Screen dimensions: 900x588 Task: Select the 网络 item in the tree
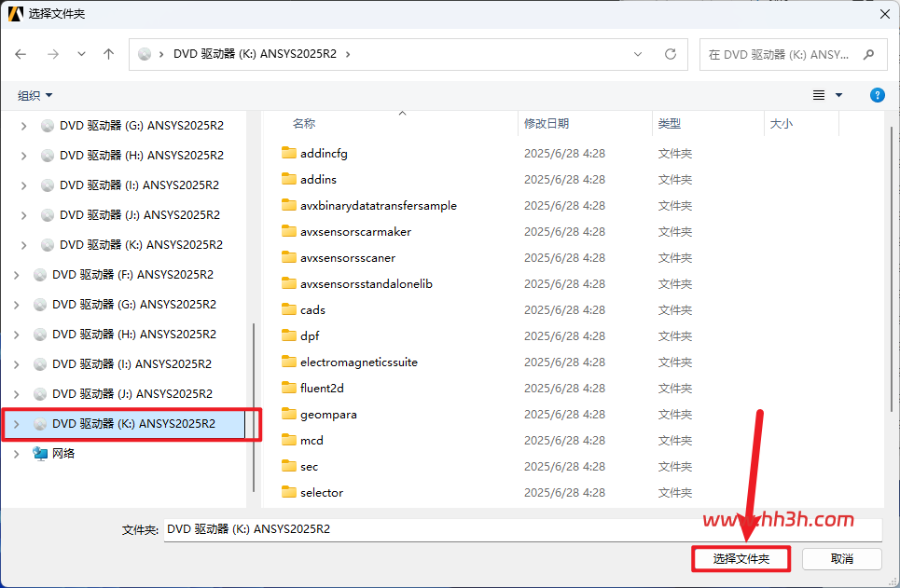click(63, 453)
